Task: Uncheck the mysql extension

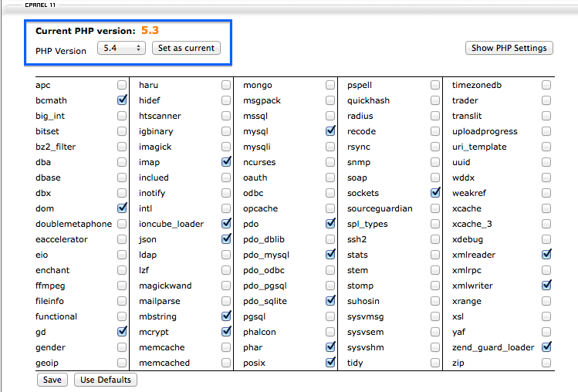Action: (x=330, y=131)
